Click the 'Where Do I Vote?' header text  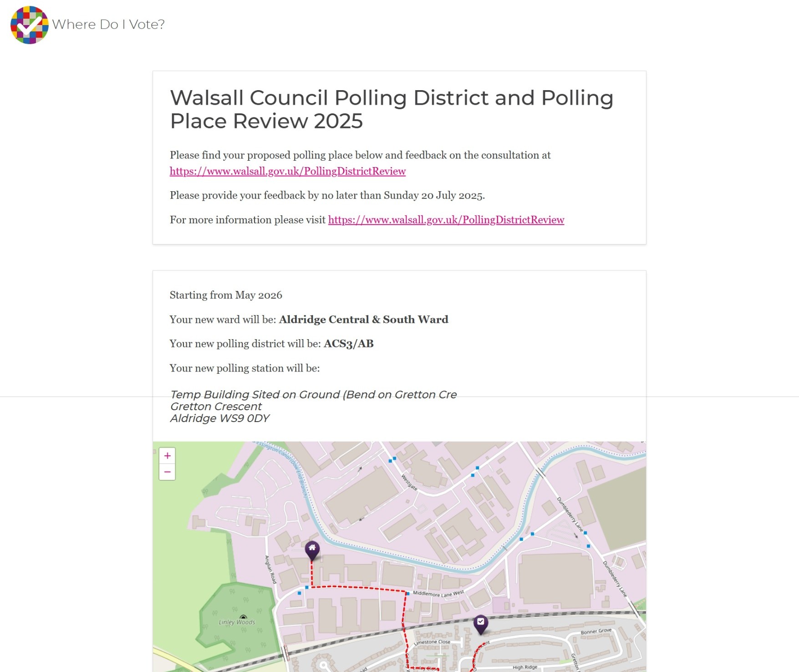108,24
